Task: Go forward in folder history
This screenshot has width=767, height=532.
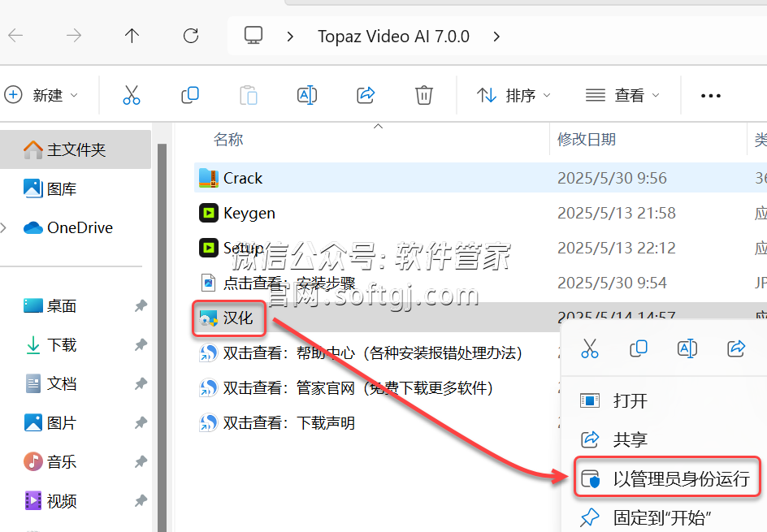Action: 74,36
